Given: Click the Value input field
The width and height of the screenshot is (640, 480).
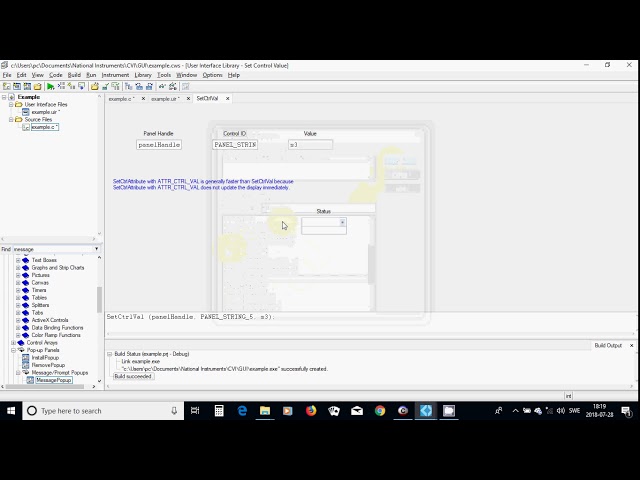Looking at the screenshot, I should point(310,145).
